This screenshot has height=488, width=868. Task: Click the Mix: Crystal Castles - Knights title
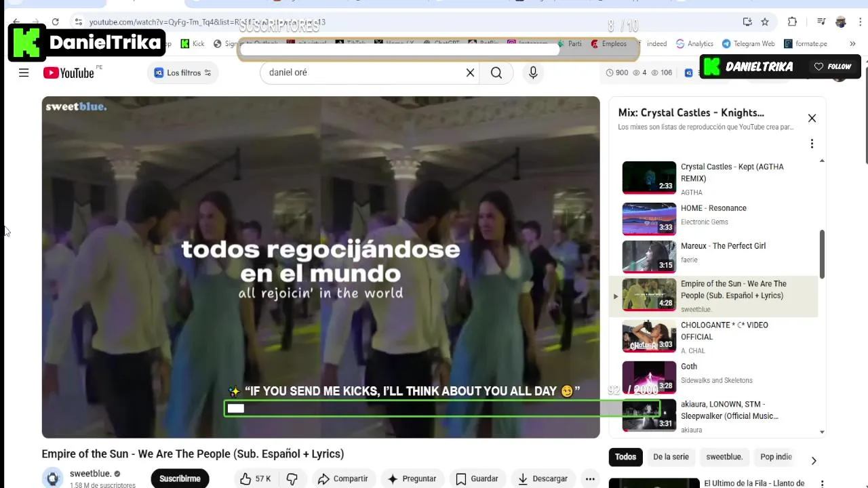pos(691,113)
